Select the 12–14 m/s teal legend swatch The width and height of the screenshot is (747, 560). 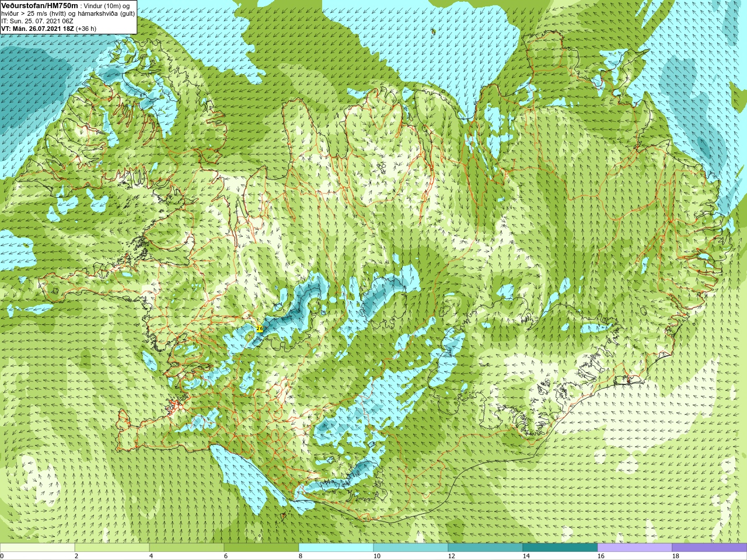coord(486,548)
